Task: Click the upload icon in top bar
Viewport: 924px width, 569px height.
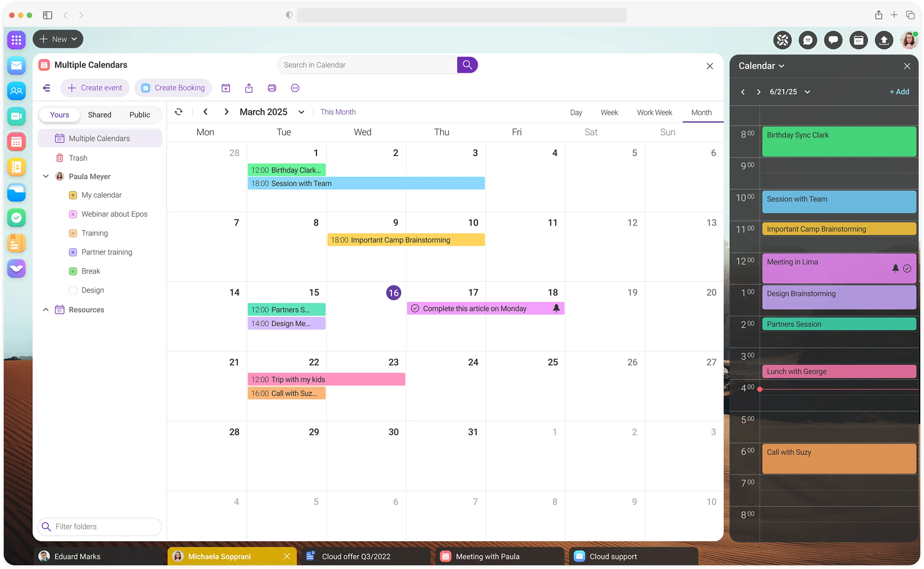Action: 884,40
